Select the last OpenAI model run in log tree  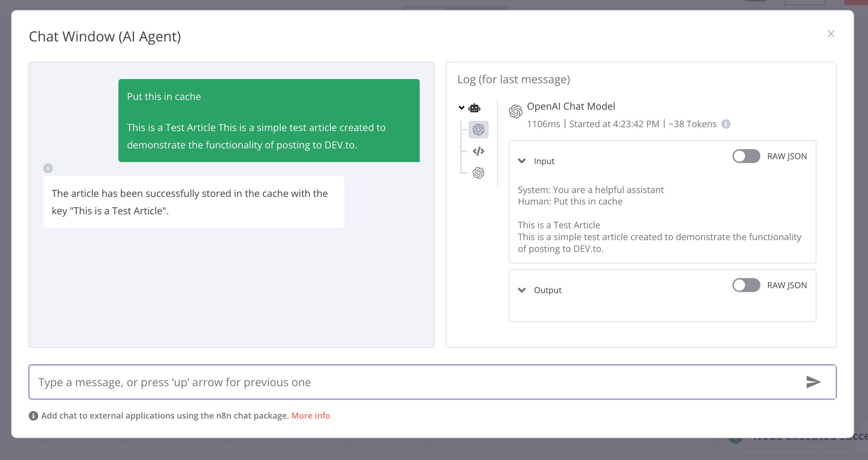[478, 173]
